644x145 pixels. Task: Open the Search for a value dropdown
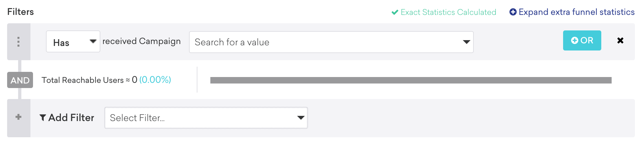324,42
